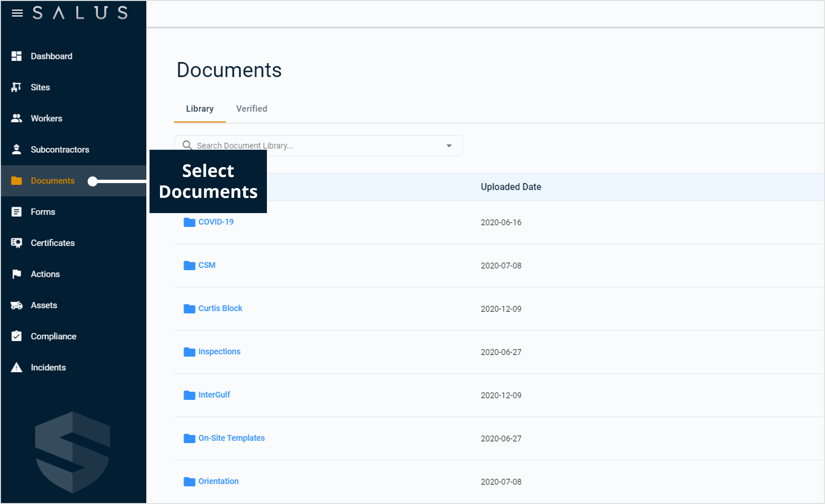The width and height of the screenshot is (825, 504).
Task: Open Actions via the flag icon
Action: pos(16,274)
